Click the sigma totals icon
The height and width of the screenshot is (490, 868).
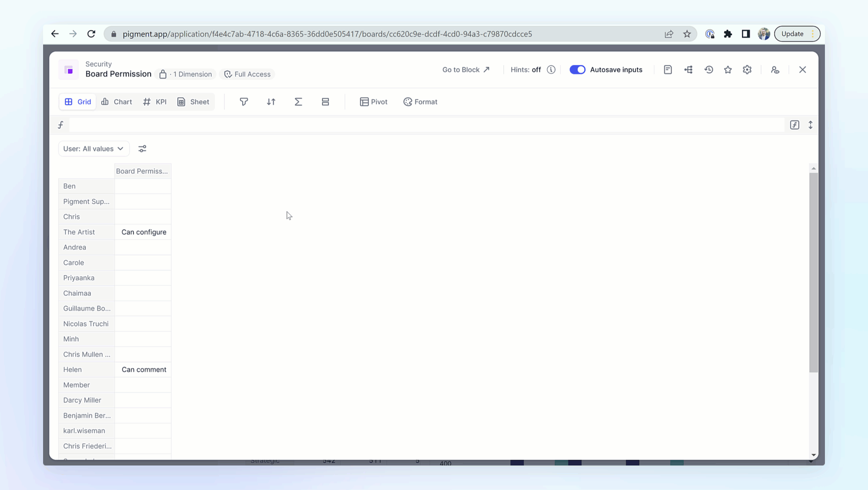(x=298, y=102)
